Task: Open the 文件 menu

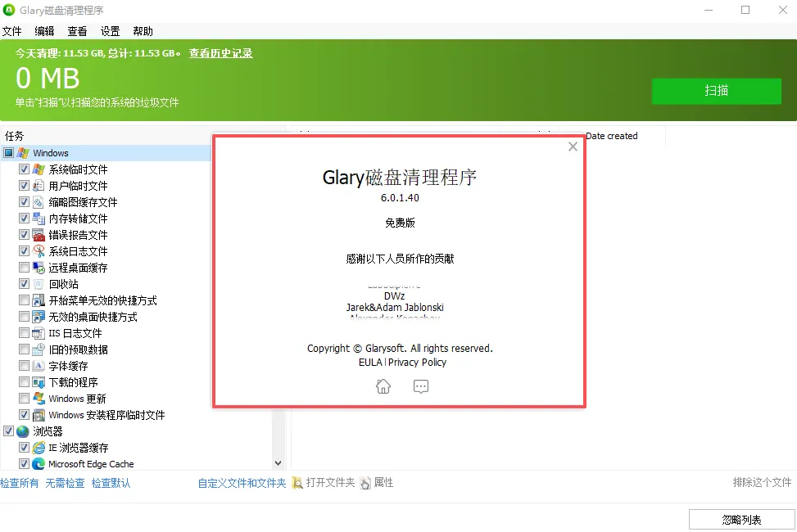Action: click(11, 31)
